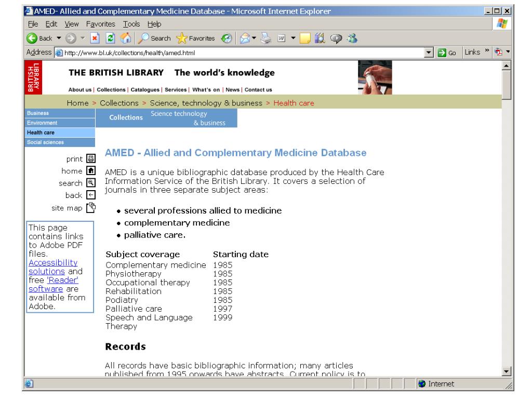Click the Links toolbar label
Image resolution: width=532 pixels, height=399 pixels.
pyautogui.click(x=472, y=52)
